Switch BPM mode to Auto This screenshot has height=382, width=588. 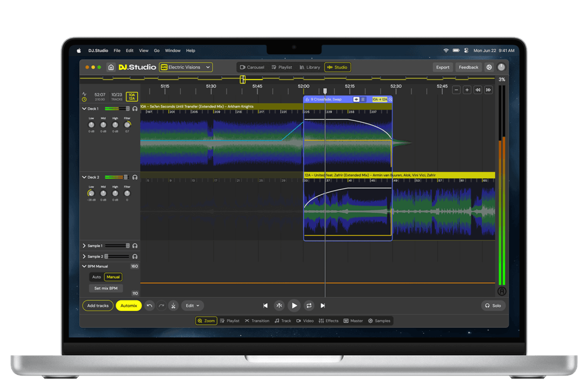[97, 277]
